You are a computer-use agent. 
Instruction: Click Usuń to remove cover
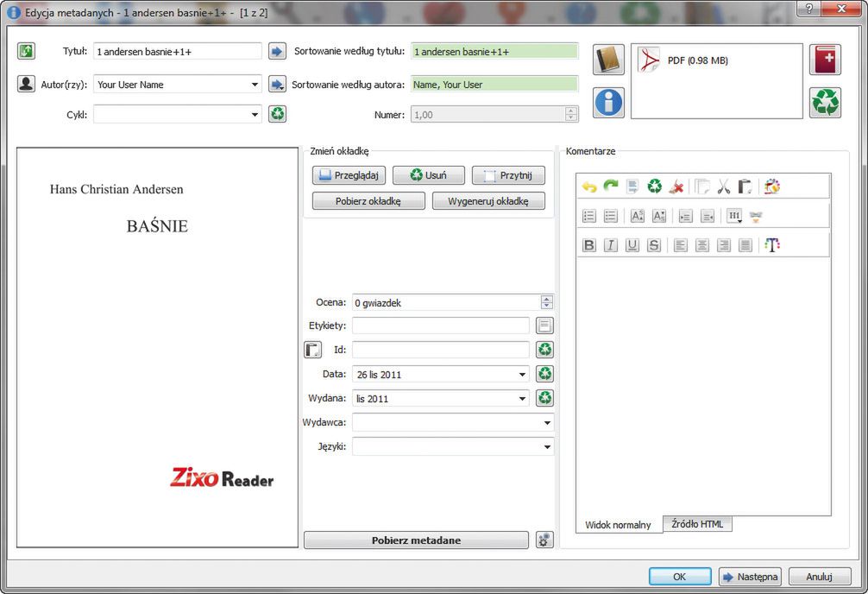coord(429,175)
